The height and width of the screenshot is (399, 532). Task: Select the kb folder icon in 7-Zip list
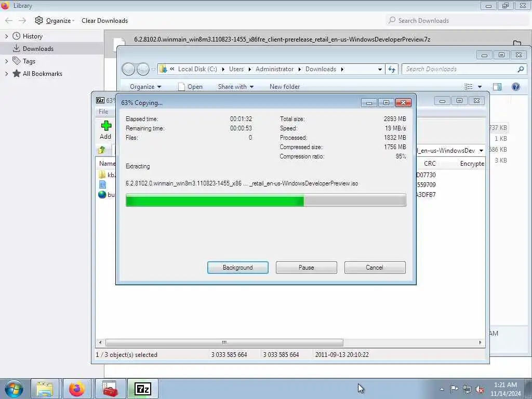point(102,175)
